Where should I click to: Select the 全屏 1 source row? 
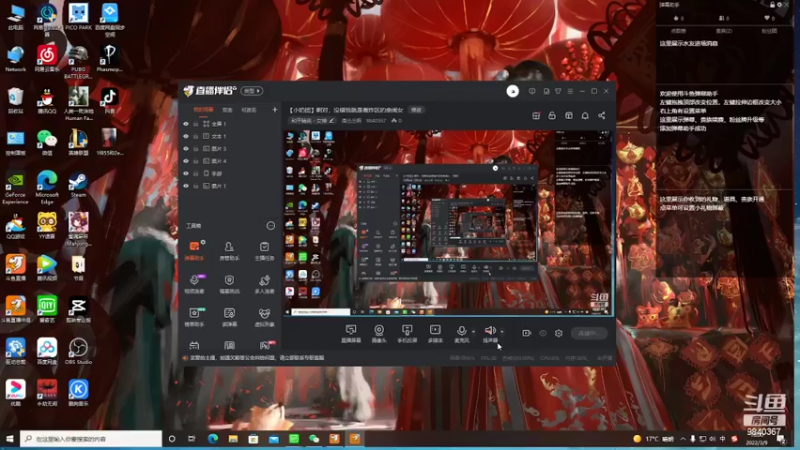[x=229, y=124]
